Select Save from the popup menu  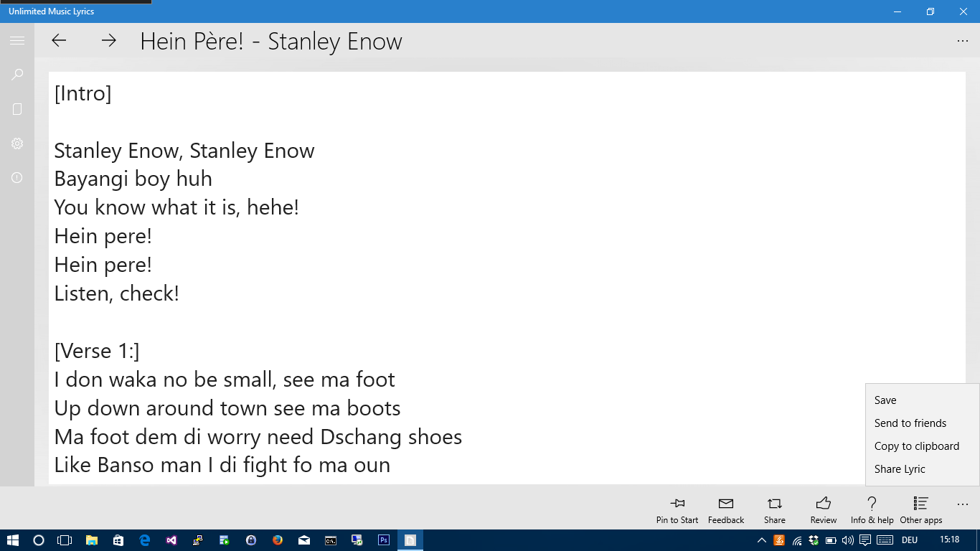pyautogui.click(x=885, y=400)
